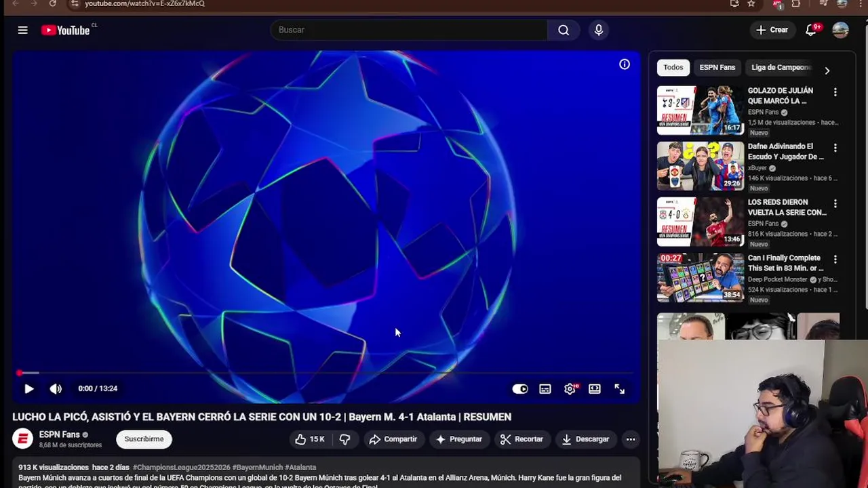Select the Todos filter chip

673,67
